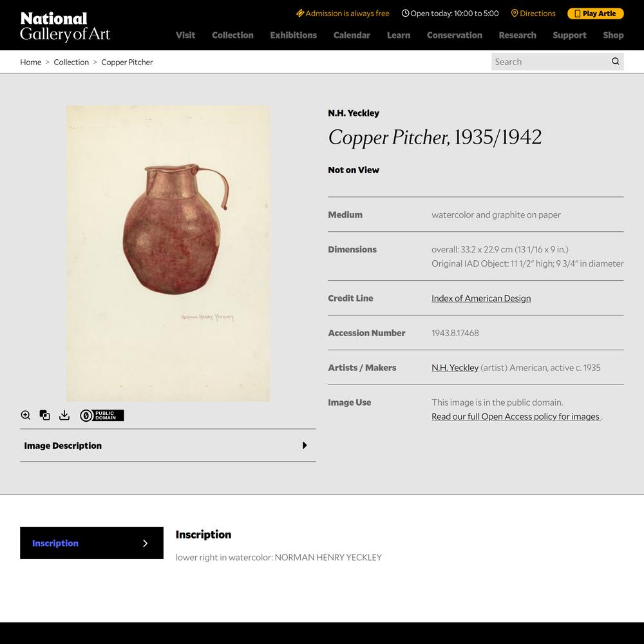Image resolution: width=644 pixels, height=644 pixels.
Task: Click the Artists / Makers field label
Action: pyautogui.click(x=362, y=368)
